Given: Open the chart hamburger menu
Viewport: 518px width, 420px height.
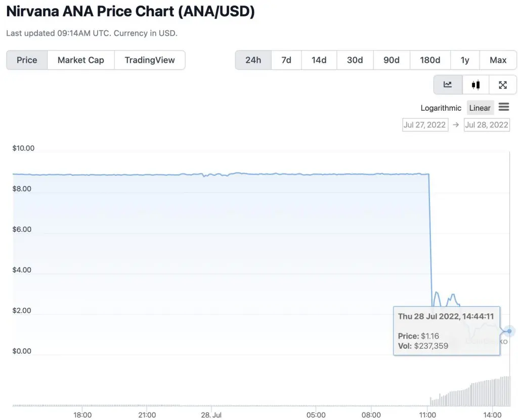Looking at the screenshot, I should pos(504,107).
